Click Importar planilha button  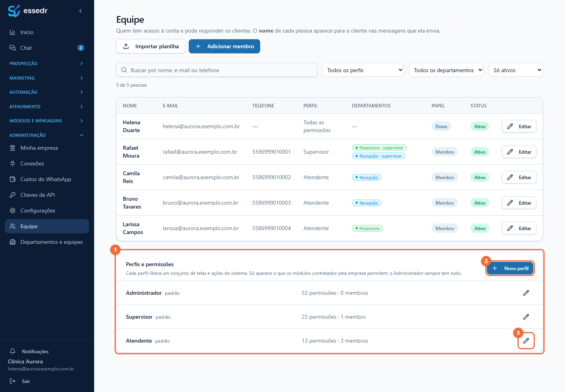click(151, 46)
